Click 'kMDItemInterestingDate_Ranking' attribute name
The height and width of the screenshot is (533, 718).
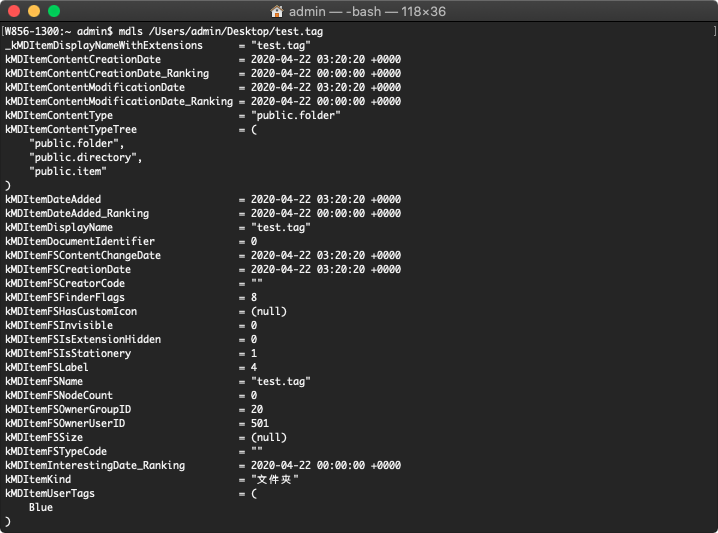tap(95, 466)
